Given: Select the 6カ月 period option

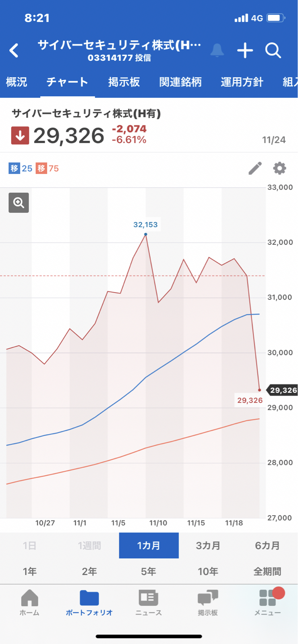Looking at the screenshot, I should pyautogui.click(x=267, y=545).
